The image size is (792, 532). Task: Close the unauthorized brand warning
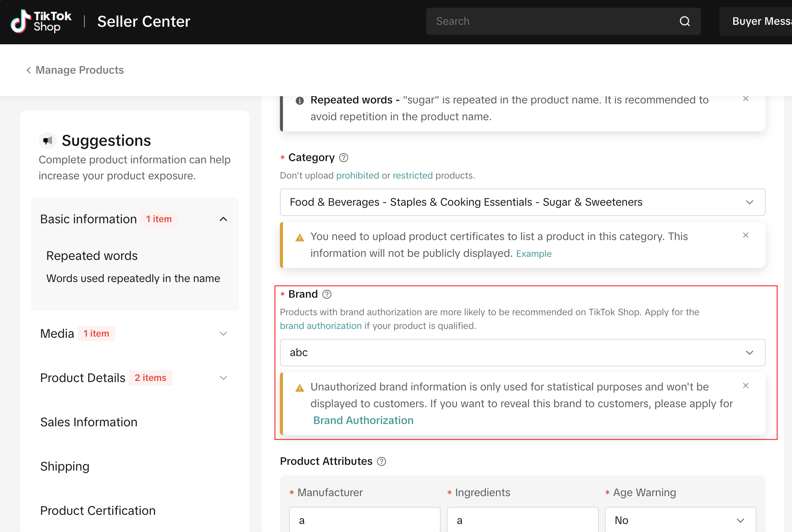coord(746,386)
